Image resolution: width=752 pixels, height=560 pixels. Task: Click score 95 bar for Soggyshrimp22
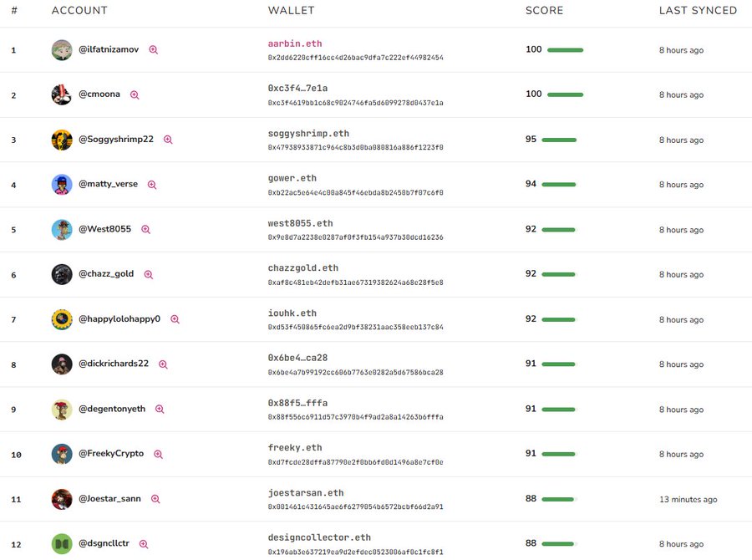pyautogui.click(x=559, y=140)
